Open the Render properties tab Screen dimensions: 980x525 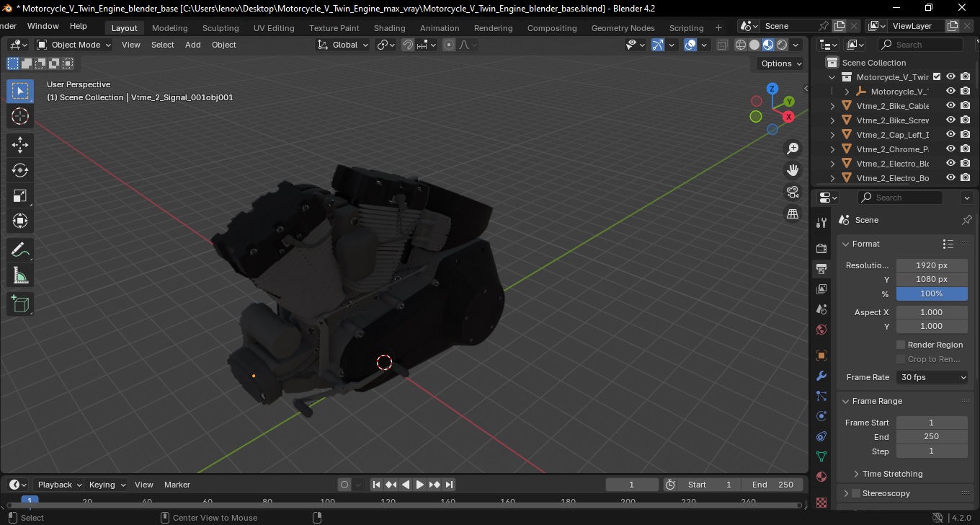(x=821, y=249)
